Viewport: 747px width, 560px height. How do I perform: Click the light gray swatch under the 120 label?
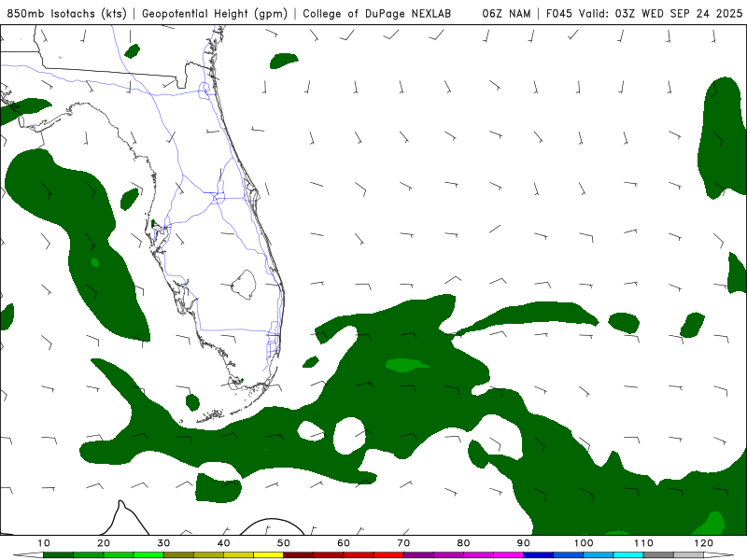coord(688,554)
